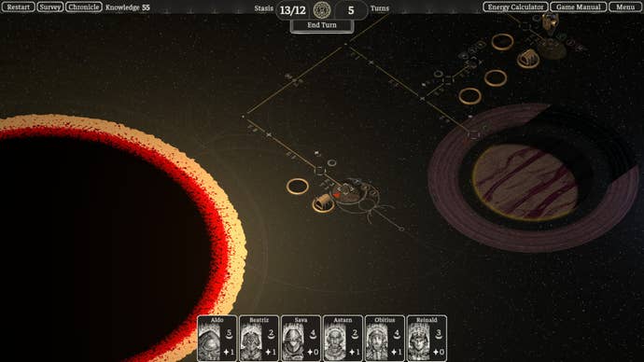
Task: Select the Astarn crew card
Action: [x=343, y=338]
